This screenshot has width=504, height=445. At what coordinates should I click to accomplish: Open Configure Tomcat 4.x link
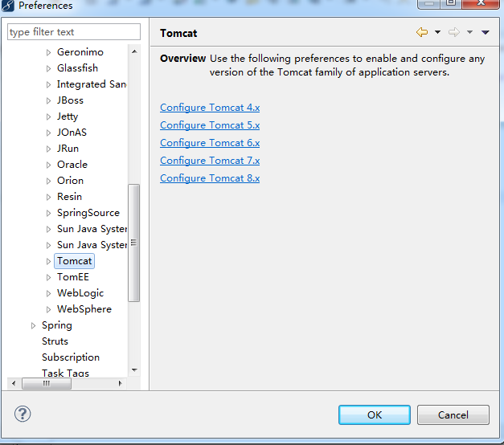(x=210, y=108)
